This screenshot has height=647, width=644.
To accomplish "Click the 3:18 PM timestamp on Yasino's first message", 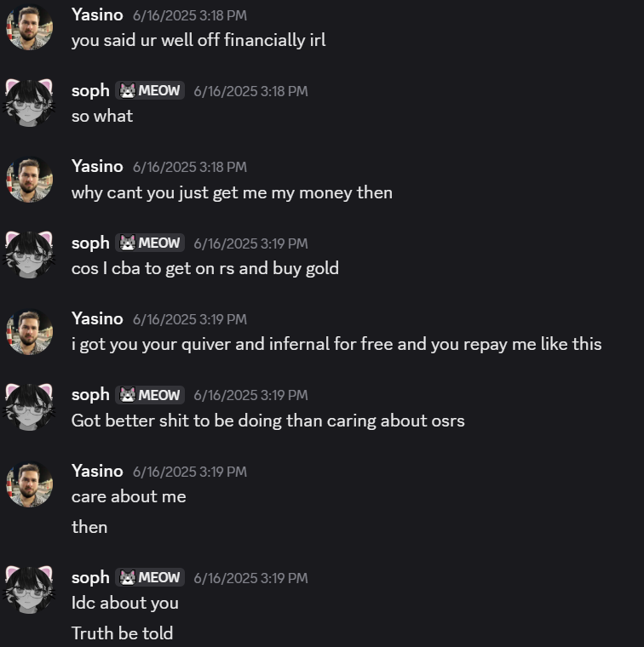I will tap(189, 15).
